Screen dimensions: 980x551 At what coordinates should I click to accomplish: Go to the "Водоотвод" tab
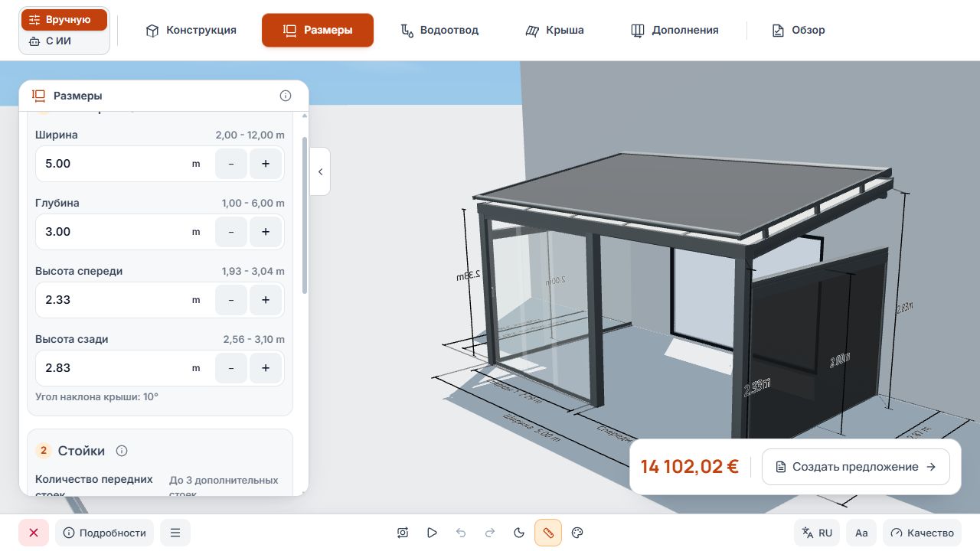pos(440,31)
